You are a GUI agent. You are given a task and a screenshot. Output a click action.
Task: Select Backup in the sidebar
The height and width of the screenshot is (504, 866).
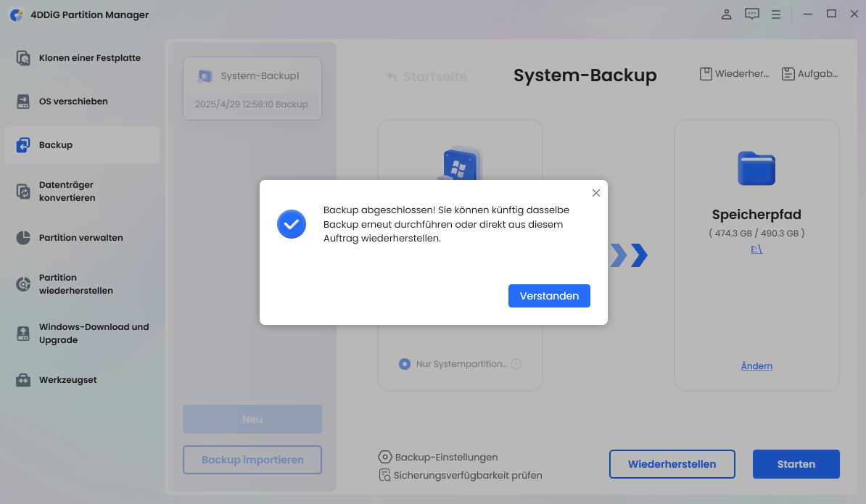[82, 144]
